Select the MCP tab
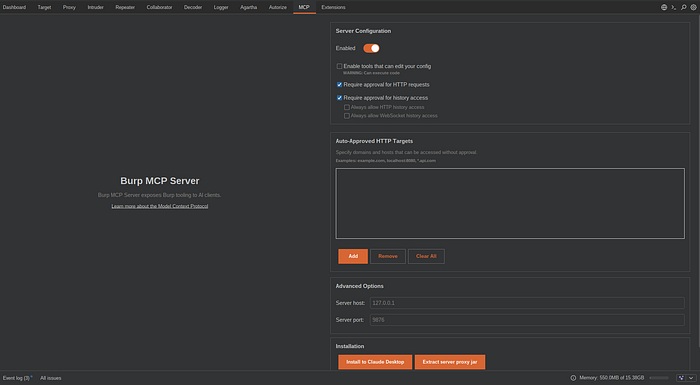This screenshot has height=385, width=700. pyautogui.click(x=304, y=7)
